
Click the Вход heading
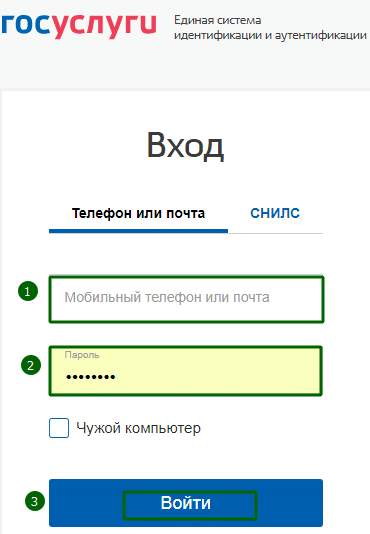[x=185, y=146]
